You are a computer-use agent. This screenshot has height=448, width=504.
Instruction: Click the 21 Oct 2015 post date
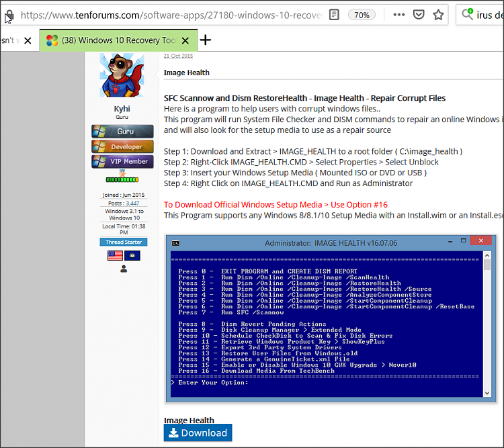[178, 56]
